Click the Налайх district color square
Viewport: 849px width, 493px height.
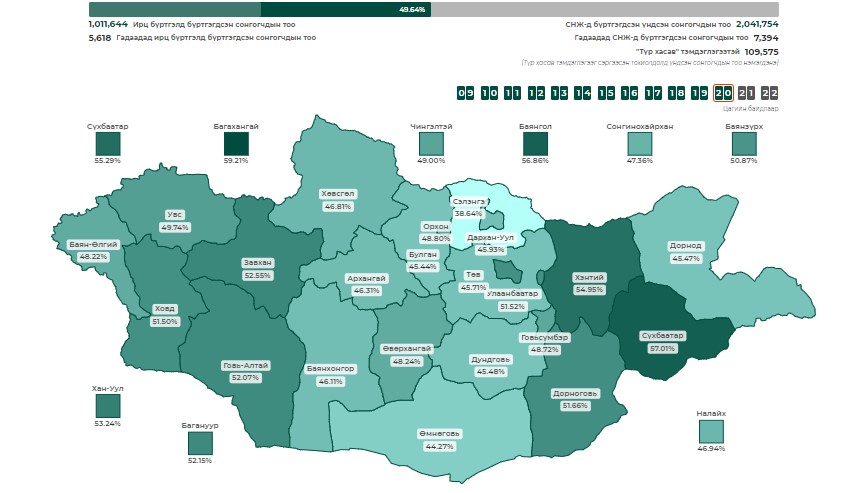coord(711,431)
